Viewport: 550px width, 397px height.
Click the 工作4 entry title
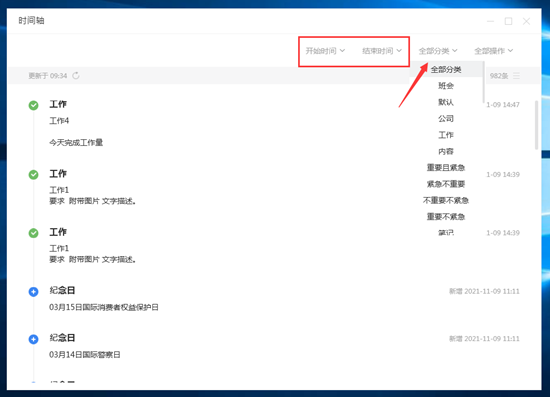tap(59, 121)
